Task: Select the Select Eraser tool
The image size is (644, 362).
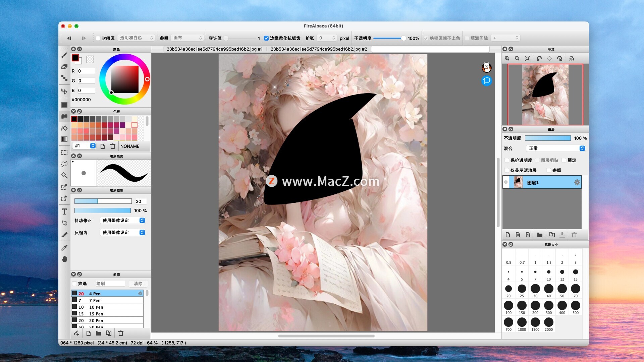Action: click(x=64, y=198)
